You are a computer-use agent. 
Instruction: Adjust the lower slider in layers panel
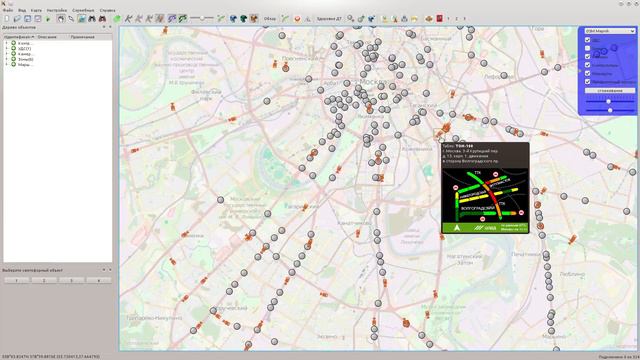pyautogui.click(x=610, y=110)
